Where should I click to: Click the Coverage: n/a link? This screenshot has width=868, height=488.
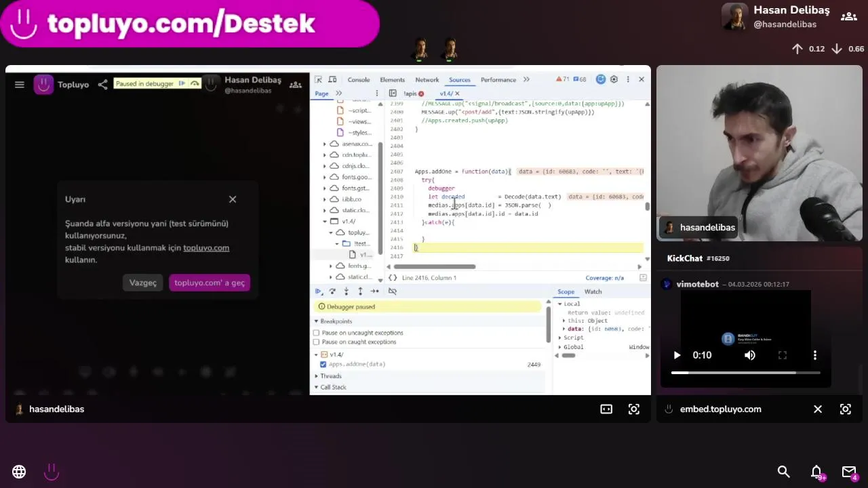(x=605, y=278)
